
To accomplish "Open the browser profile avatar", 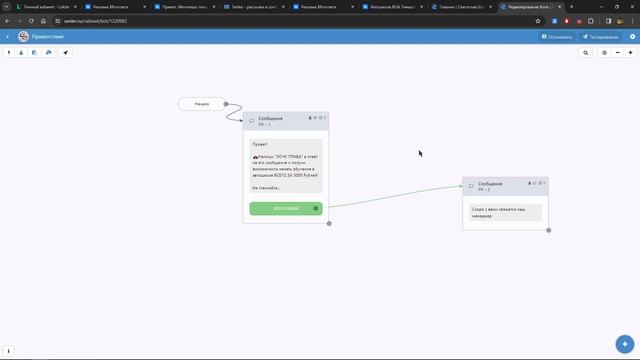I will point(620,21).
